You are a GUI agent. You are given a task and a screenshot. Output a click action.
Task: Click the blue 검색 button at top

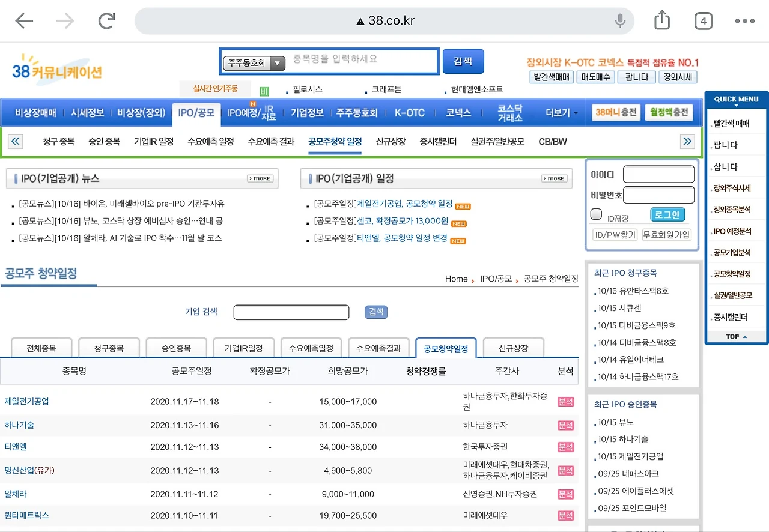463,61
